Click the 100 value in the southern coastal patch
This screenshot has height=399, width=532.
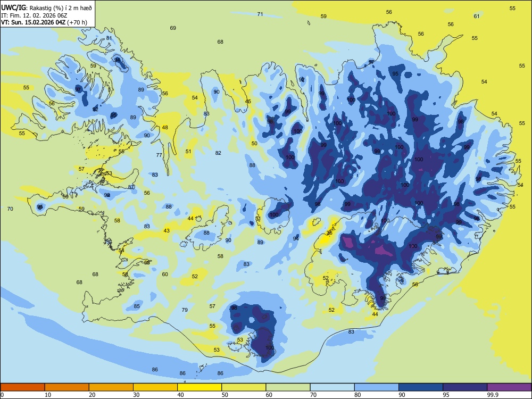click(270, 348)
